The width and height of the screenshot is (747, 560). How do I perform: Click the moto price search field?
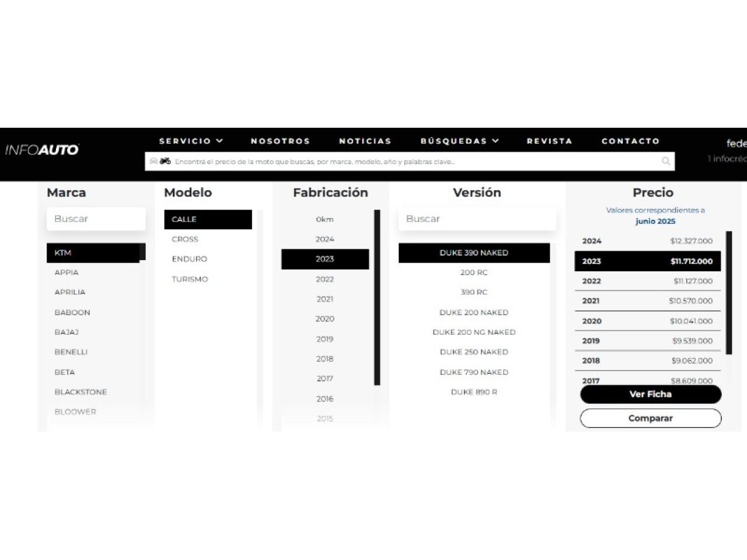pyautogui.click(x=410, y=162)
